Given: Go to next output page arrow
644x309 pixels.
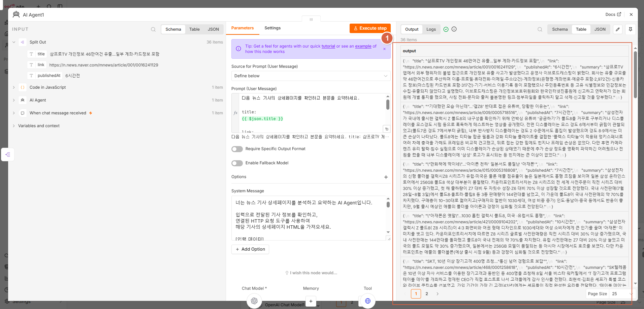Looking at the screenshot, I should (438, 294).
